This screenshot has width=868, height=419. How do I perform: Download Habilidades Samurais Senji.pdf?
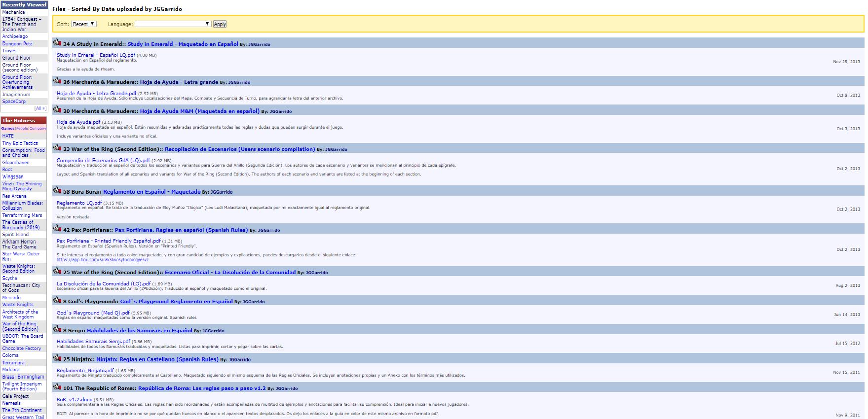(93, 342)
